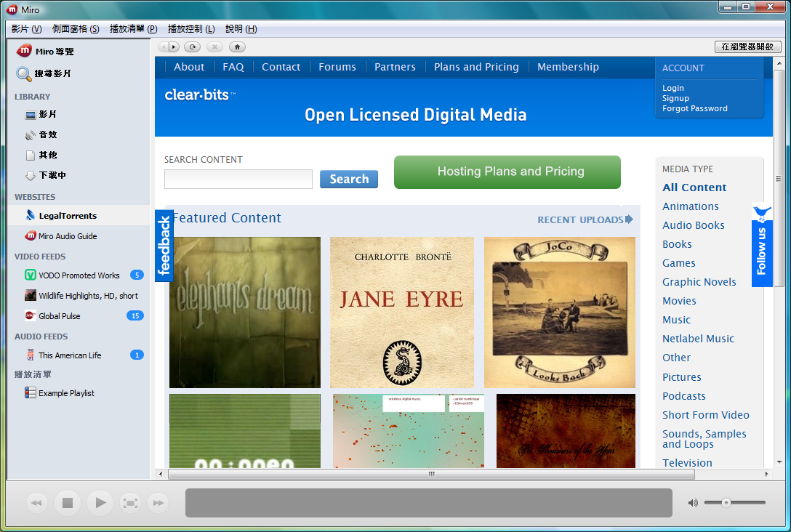Click the green Hosting Plans and Pricing button
This screenshot has height=532, width=791.
507,172
